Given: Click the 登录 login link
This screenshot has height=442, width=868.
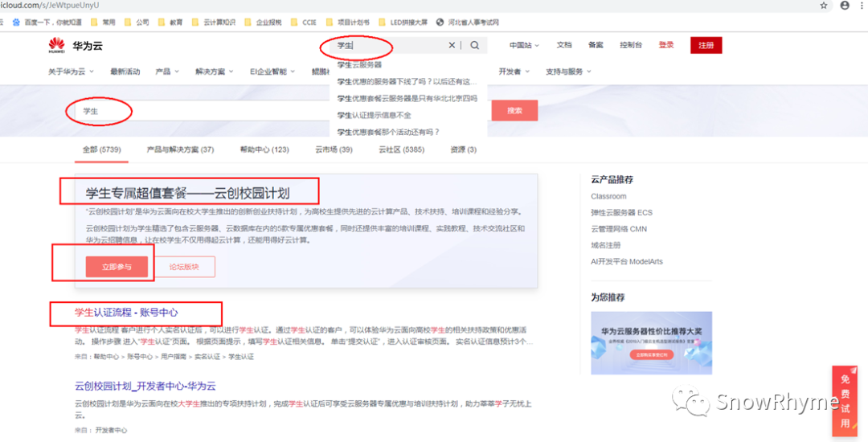Looking at the screenshot, I should [666, 45].
